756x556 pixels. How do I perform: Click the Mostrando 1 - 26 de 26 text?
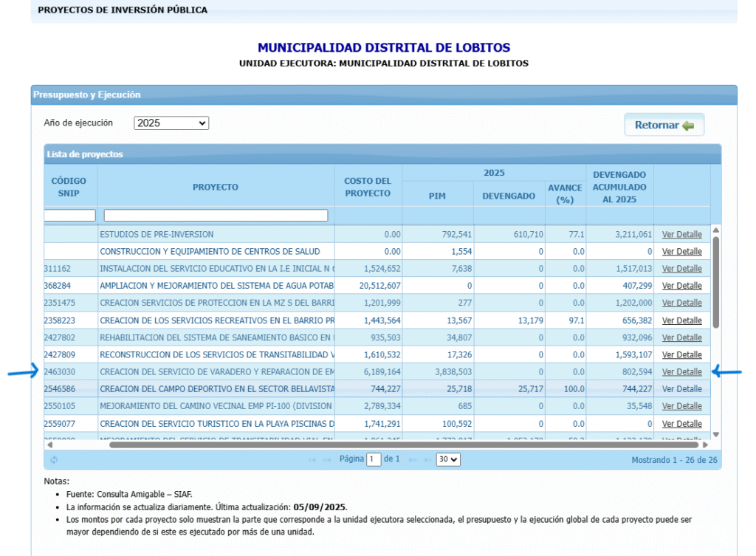coord(675,460)
